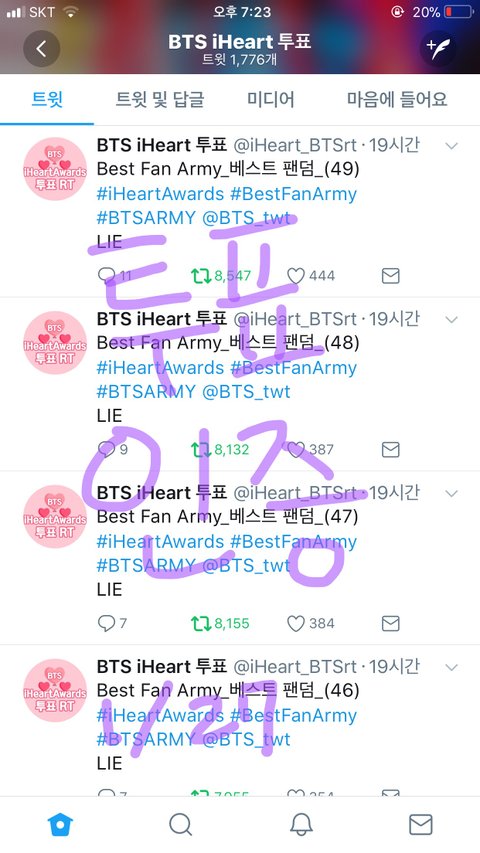
Task: Switch to the 미디어 tab
Action: [x=270, y=100]
